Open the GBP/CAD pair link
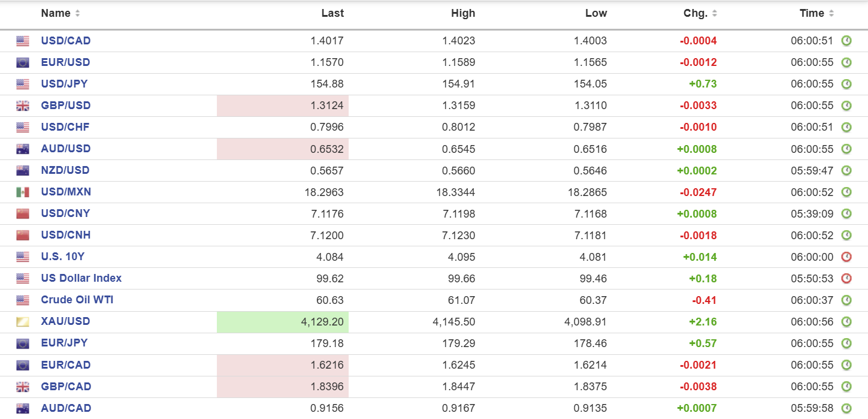Viewport: 868px width, 419px height. pos(66,387)
